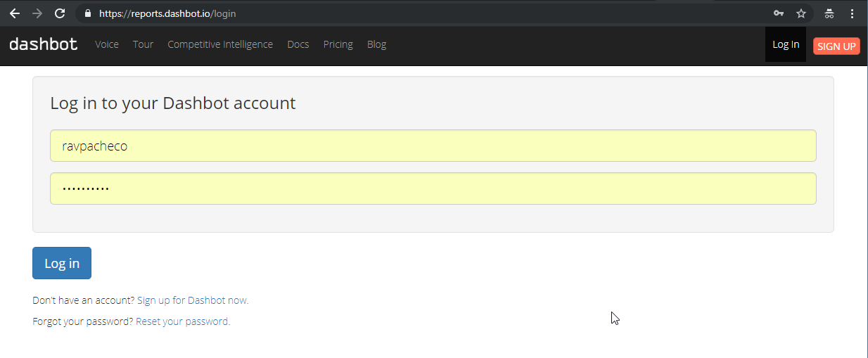Image resolution: width=868 pixels, height=358 pixels.
Task: Go to Competitive Intelligence page
Action: 220,44
